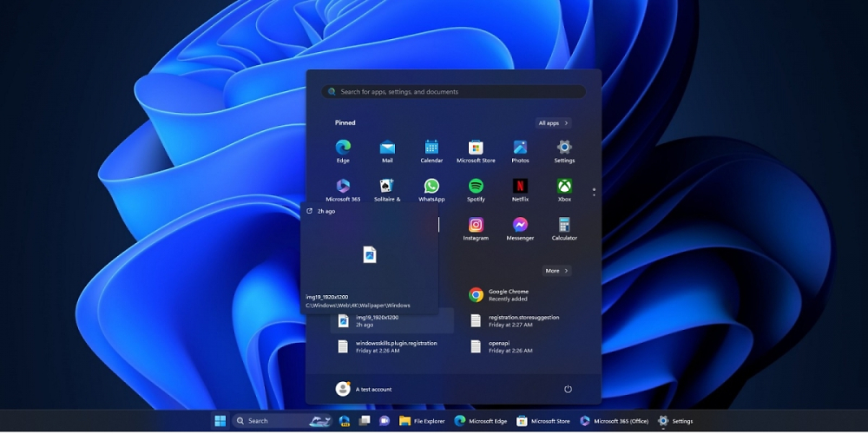Open the Power options button
The height and width of the screenshot is (434, 868).
coord(568,389)
